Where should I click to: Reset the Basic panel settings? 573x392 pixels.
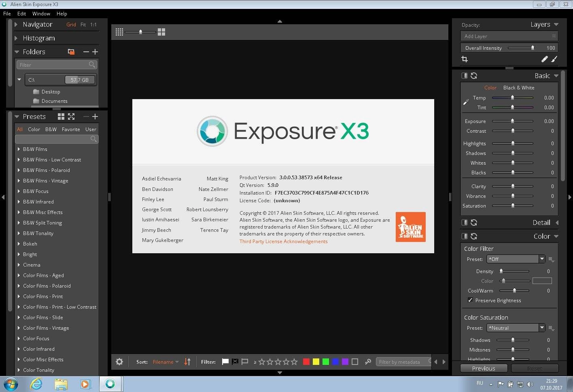pos(474,76)
